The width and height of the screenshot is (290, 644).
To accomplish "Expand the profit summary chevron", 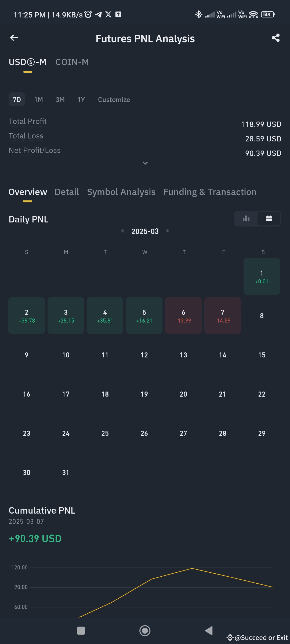I will tap(145, 163).
